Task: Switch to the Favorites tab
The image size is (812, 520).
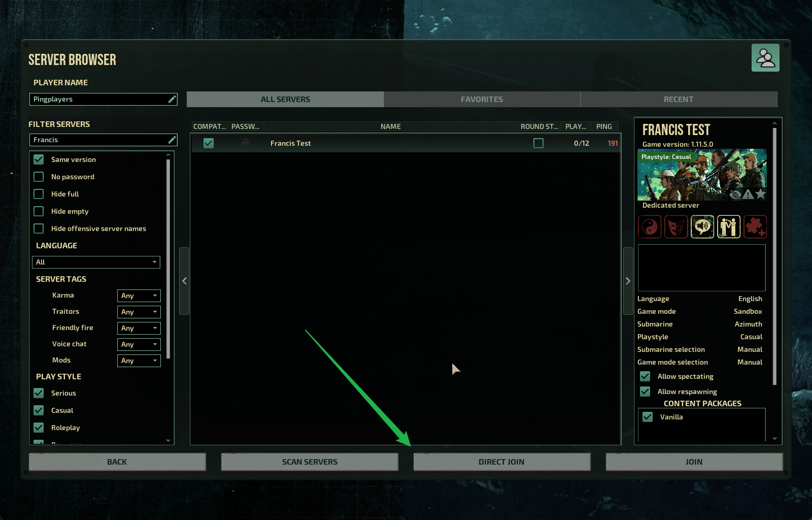Action: point(482,100)
